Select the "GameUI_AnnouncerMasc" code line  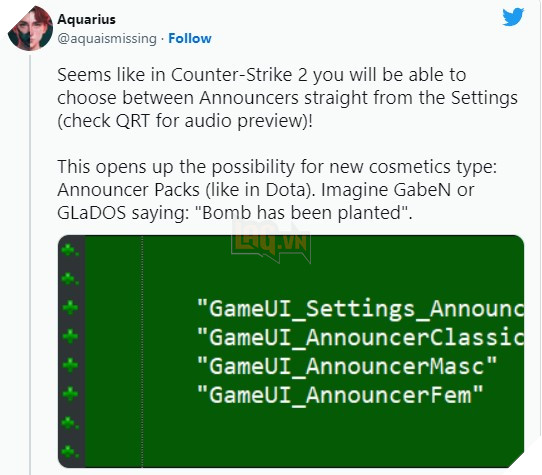[x=347, y=366]
